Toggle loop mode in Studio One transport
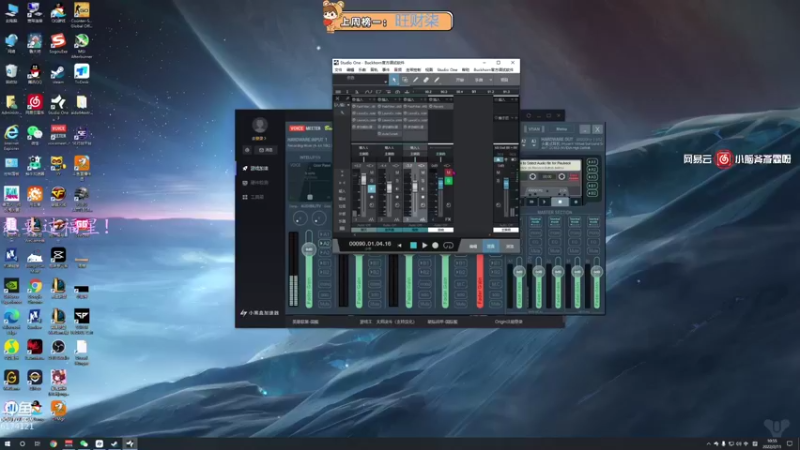Screen dimensions: 800x450 (448, 245)
